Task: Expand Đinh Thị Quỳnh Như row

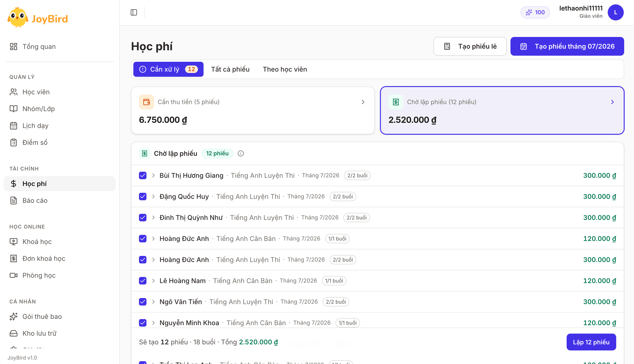Action: (153, 218)
